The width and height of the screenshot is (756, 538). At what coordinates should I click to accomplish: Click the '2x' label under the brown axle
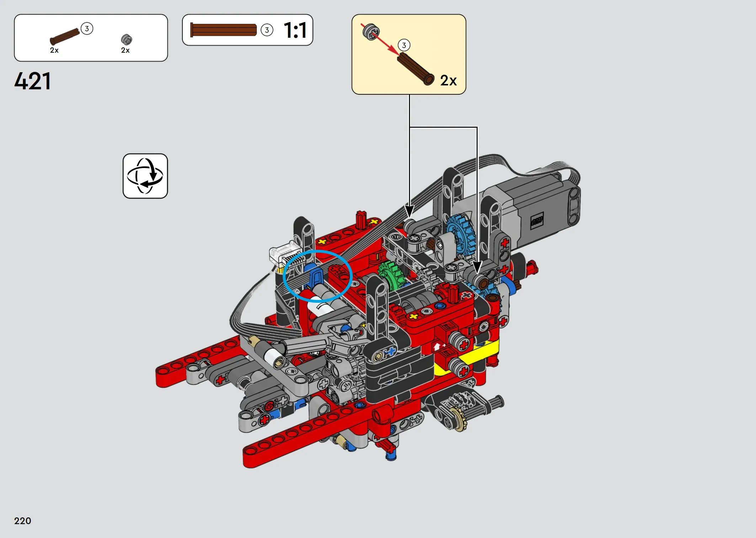pyautogui.click(x=54, y=51)
